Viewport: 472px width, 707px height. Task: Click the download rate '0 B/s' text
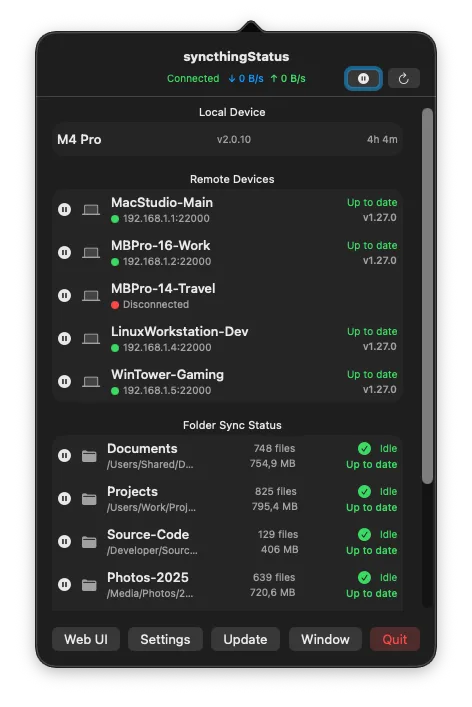click(251, 78)
